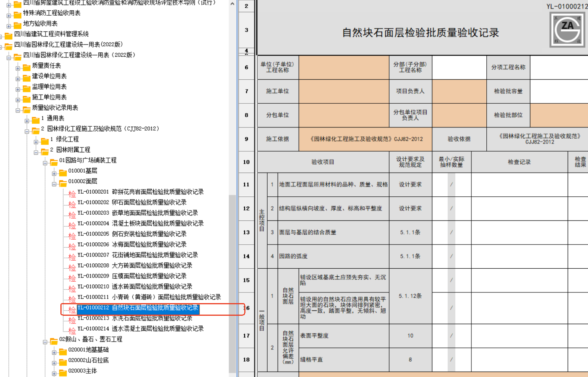Click the folder icon next to 特殊消防工程验收用表
The image size is (588, 377).
pyautogui.click(x=18, y=15)
